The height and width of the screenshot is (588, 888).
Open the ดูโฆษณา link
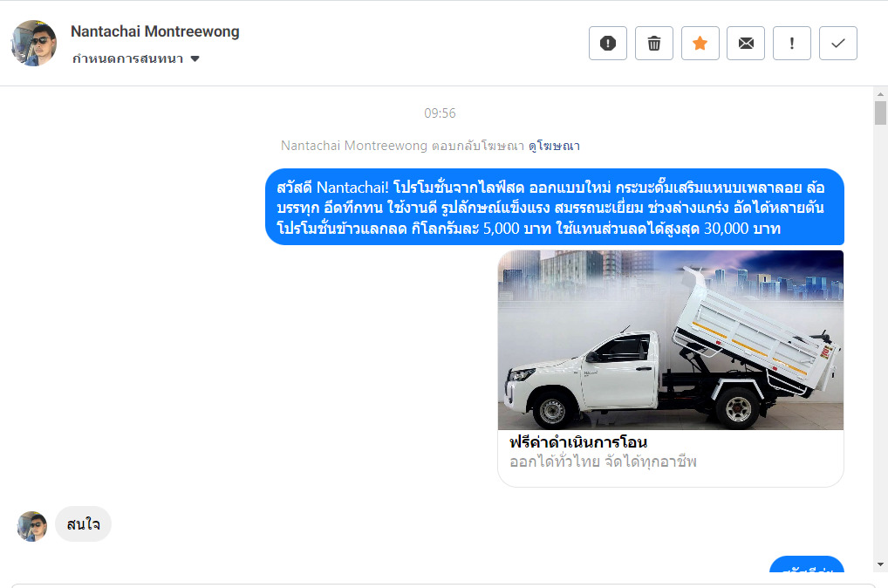[x=554, y=147]
